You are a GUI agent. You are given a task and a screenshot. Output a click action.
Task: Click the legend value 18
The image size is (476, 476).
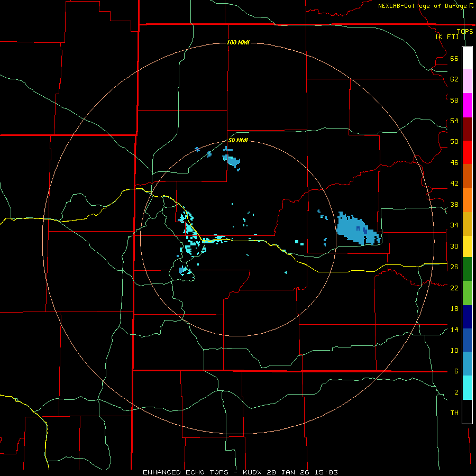(x=454, y=309)
